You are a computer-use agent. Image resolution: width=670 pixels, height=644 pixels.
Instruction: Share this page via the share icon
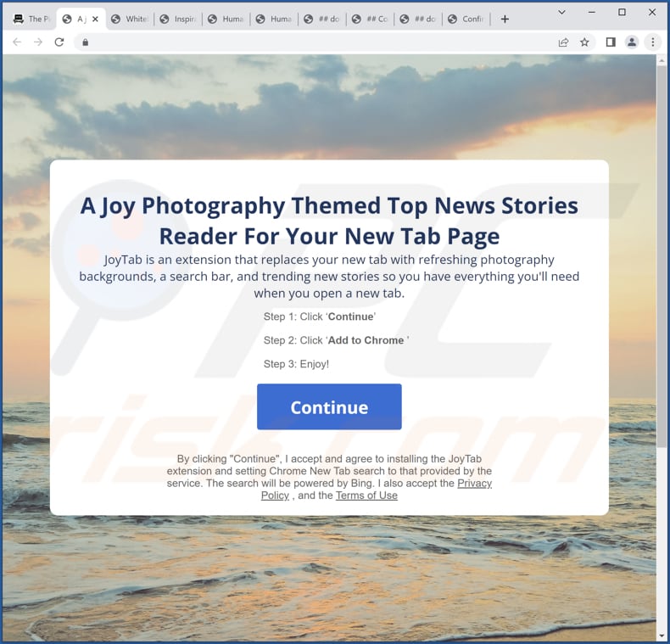tap(563, 42)
